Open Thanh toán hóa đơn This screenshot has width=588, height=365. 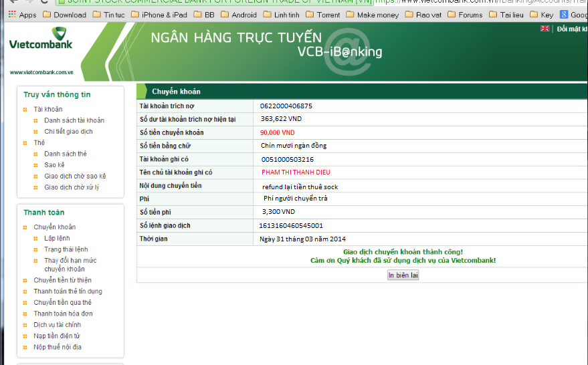63,314
